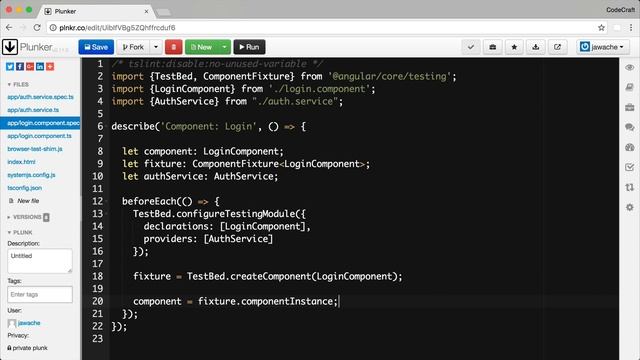Open app/login.component.ts file
This screenshot has width=640, height=360.
(40, 136)
